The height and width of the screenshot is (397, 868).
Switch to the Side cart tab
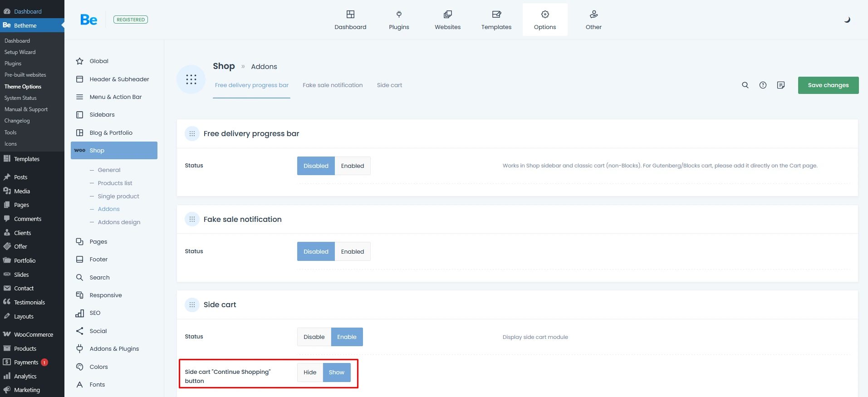[x=389, y=85]
